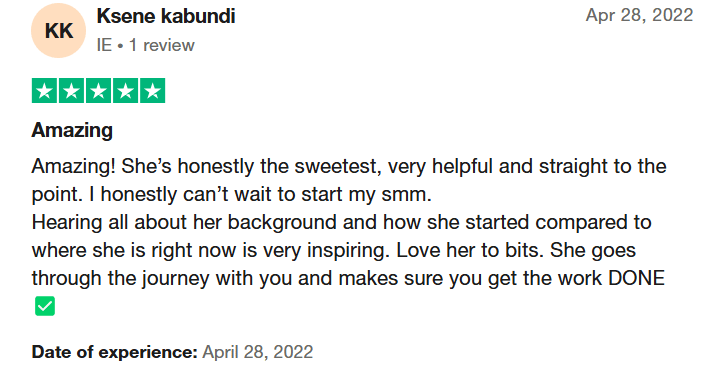Click the fifth green rating star

coord(152,91)
